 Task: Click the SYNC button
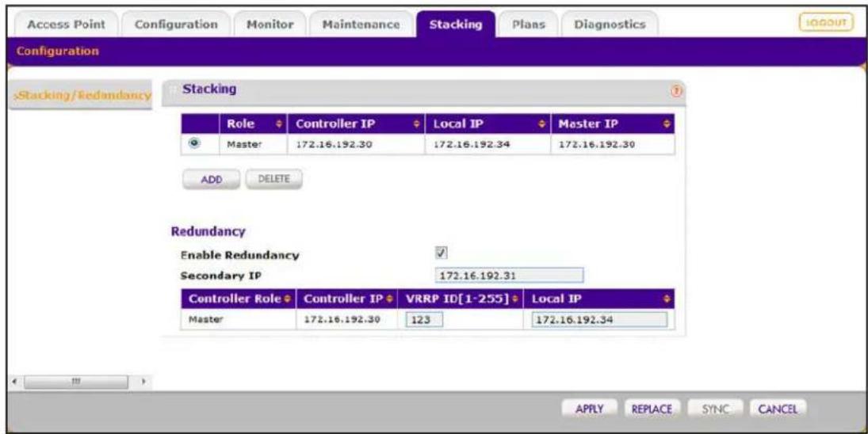[716, 409]
